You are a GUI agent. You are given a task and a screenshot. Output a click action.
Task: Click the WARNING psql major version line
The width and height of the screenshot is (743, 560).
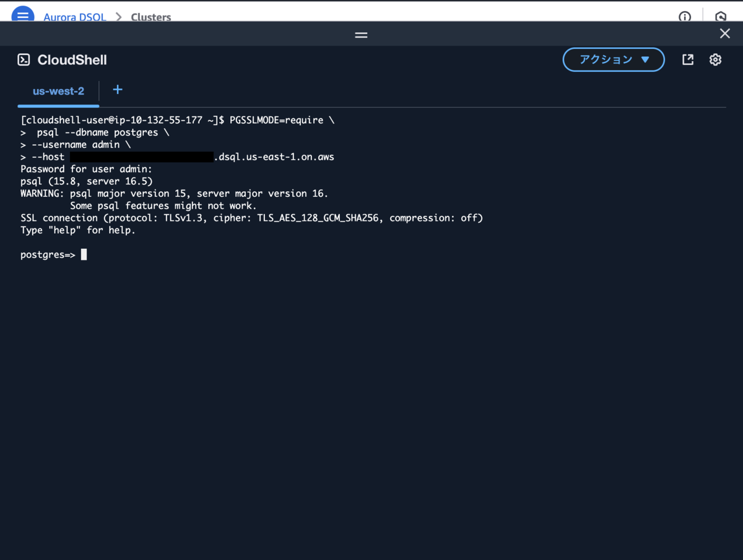click(x=175, y=193)
